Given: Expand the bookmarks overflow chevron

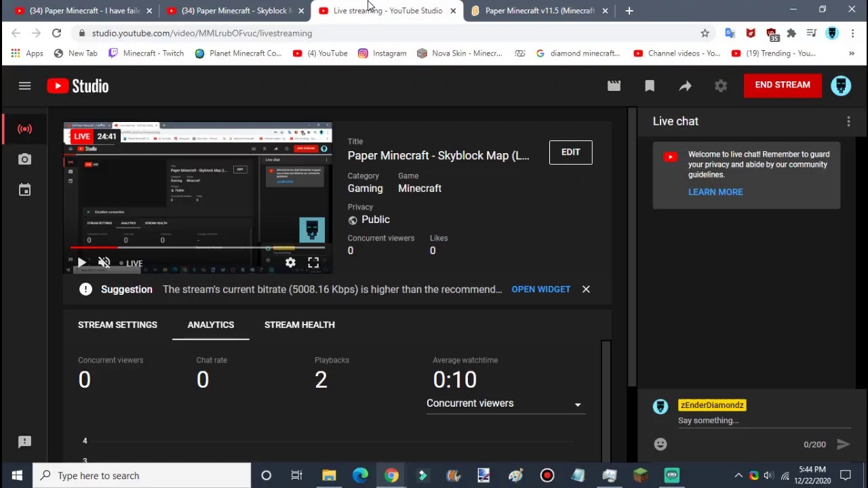Looking at the screenshot, I should click(x=852, y=54).
